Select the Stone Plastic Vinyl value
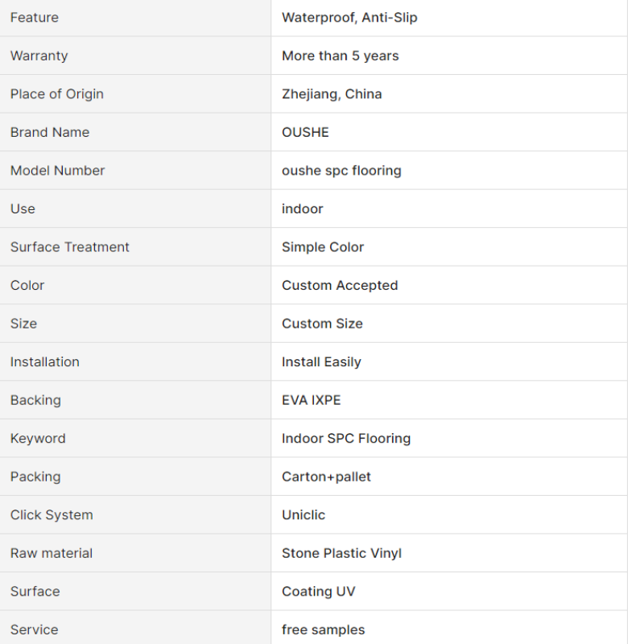Viewport: 644px width, 644px height. [x=341, y=553]
